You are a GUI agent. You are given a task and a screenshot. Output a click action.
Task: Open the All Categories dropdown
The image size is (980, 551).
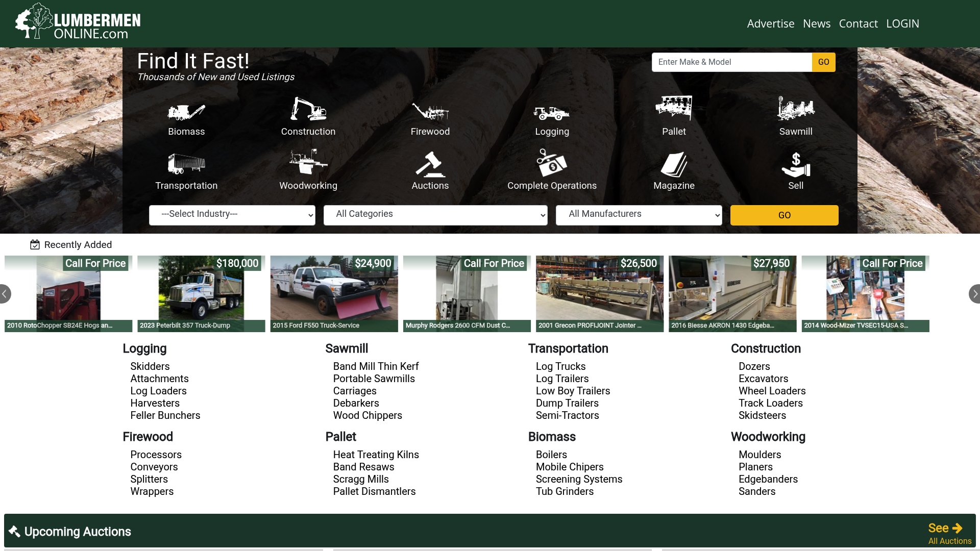[x=435, y=215]
